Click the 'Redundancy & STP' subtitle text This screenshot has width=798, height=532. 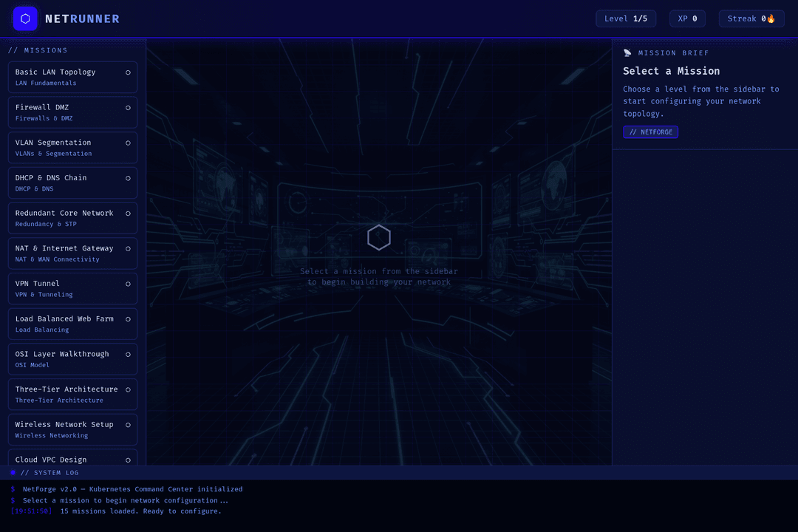coord(46,224)
